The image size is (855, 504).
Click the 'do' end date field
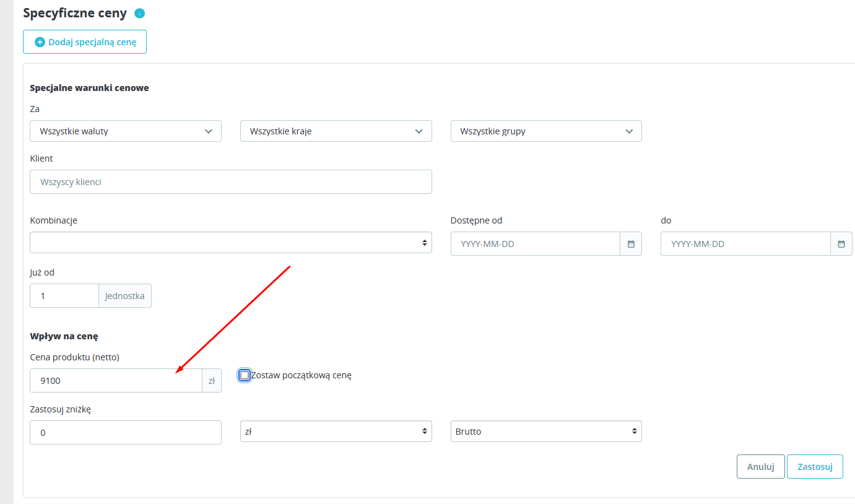[x=745, y=244]
